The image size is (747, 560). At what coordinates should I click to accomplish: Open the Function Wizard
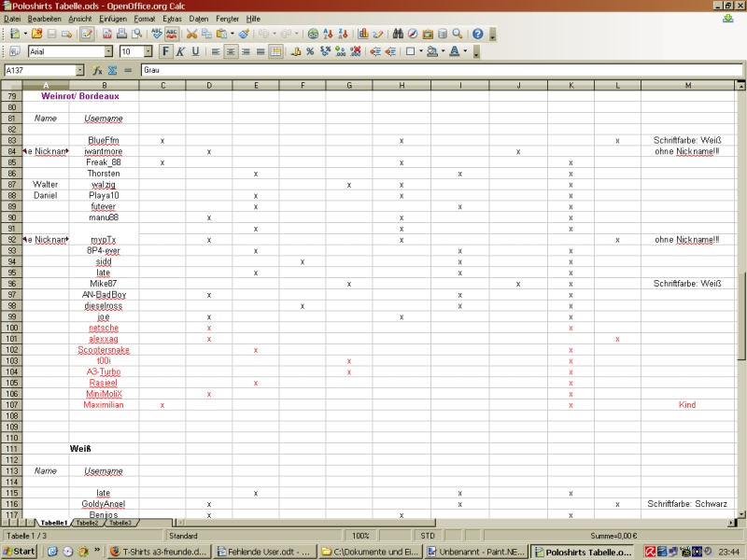point(98,71)
